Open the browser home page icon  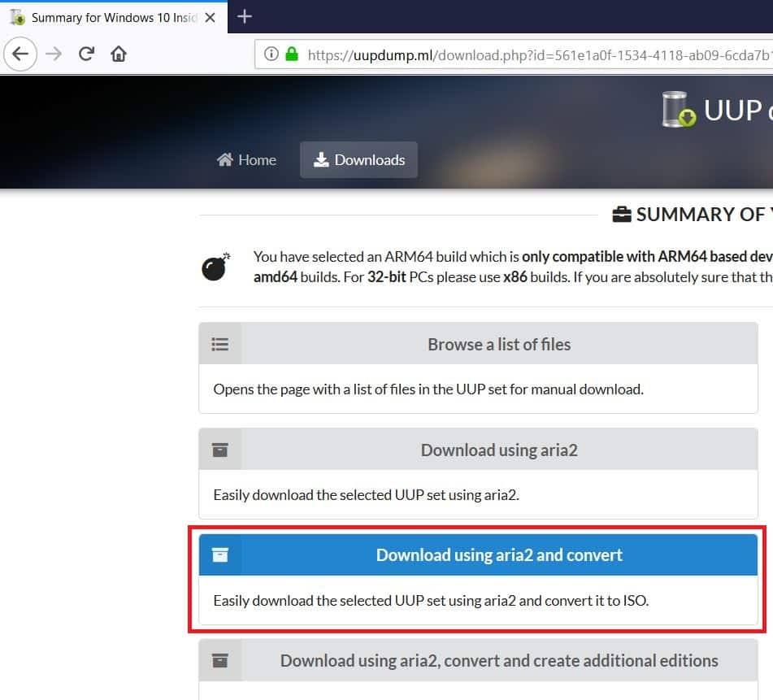pyautogui.click(x=119, y=54)
